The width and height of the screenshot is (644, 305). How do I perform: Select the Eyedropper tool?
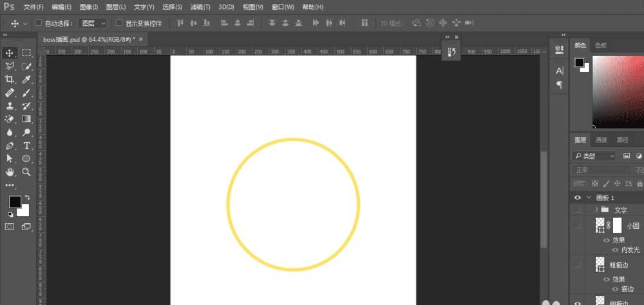coord(26,79)
